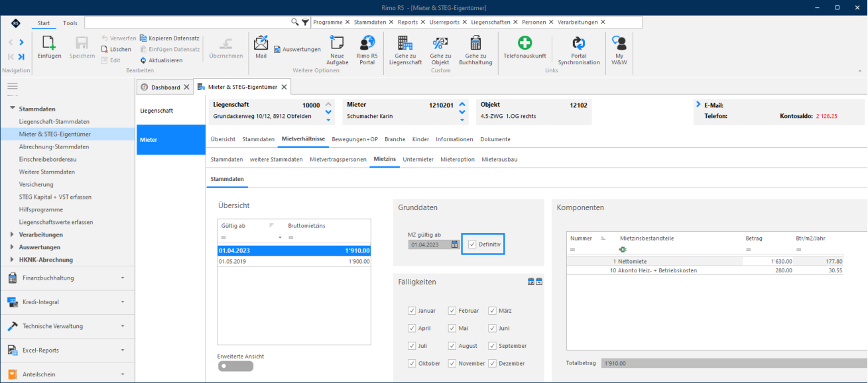Viewport: 868px width, 383px height.
Task: Remove the Userreports filter tag
Action: tap(465, 22)
